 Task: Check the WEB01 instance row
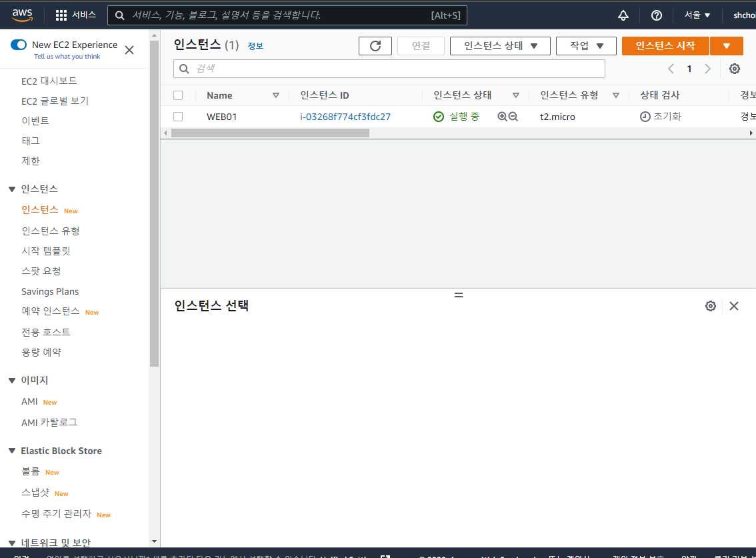pos(178,117)
